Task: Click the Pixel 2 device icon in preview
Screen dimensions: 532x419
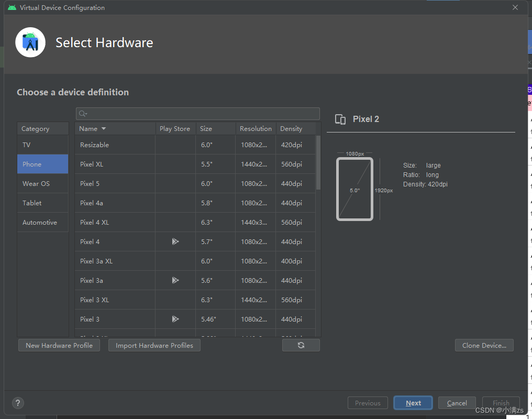Action: [340, 119]
